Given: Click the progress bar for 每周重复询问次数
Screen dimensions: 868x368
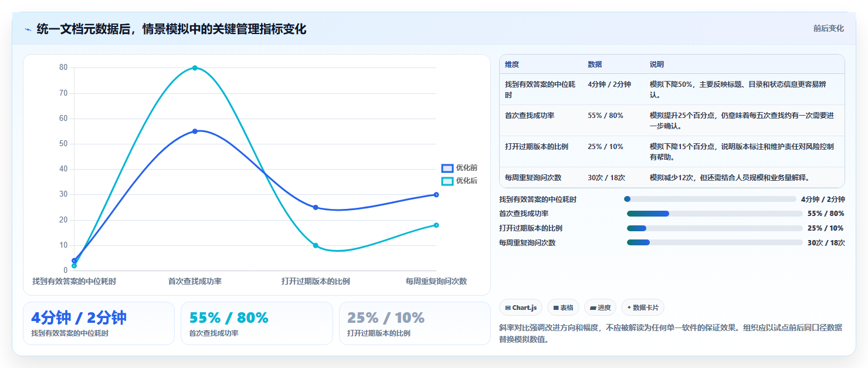Looking at the screenshot, I should 715,242.
